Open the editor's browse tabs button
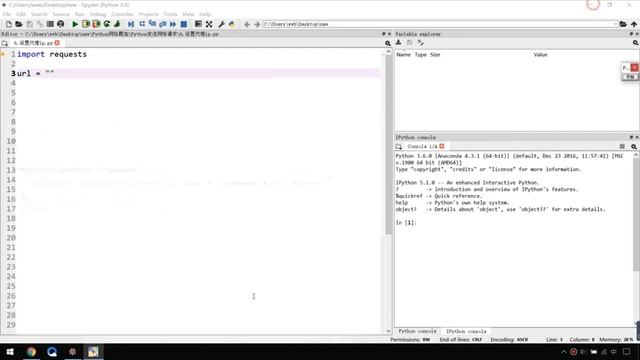Viewport: 640px width, 360px height. click(x=4, y=43)
